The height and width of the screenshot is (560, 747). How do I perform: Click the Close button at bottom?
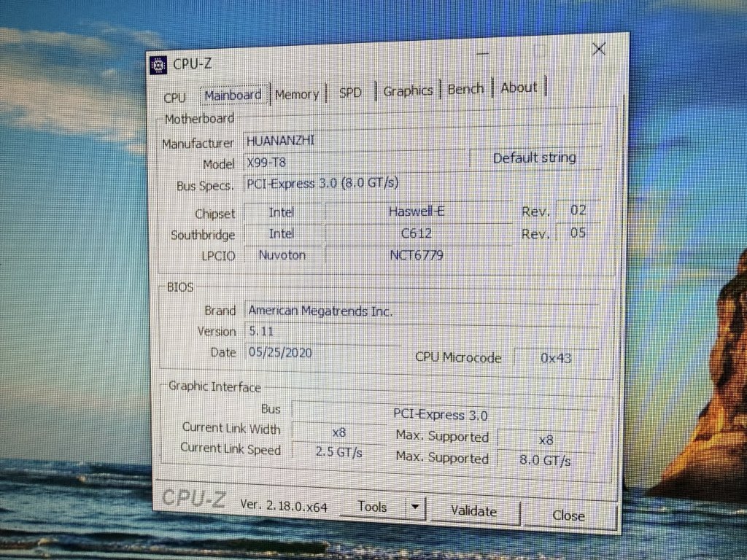pos(568,516)
